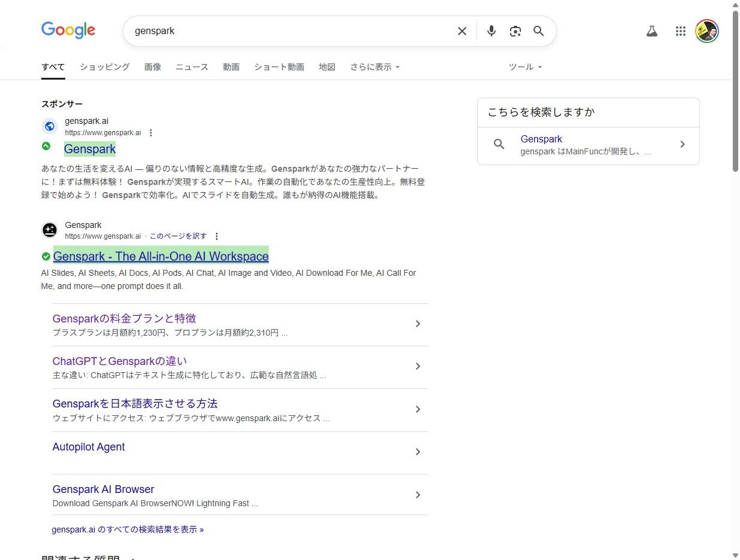The image size is (740, 560).
Task: Switch to 動画 tab
Action: coord(231,67)
